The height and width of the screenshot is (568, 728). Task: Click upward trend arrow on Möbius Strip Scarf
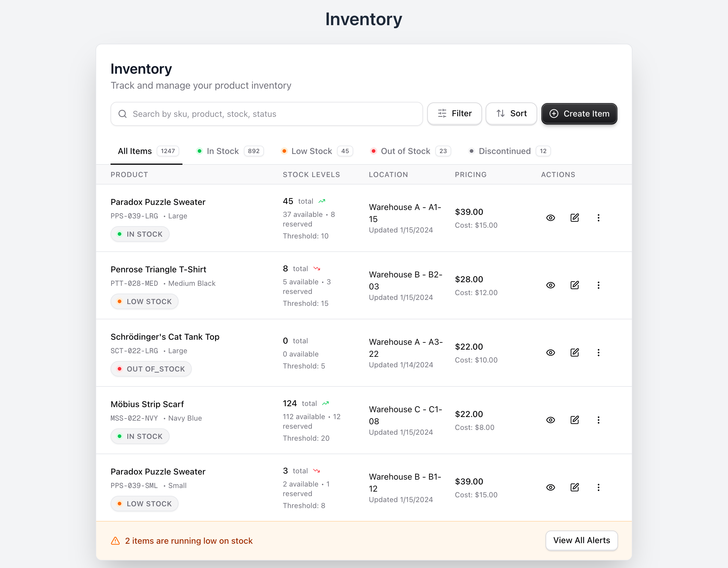pos(325,403)
